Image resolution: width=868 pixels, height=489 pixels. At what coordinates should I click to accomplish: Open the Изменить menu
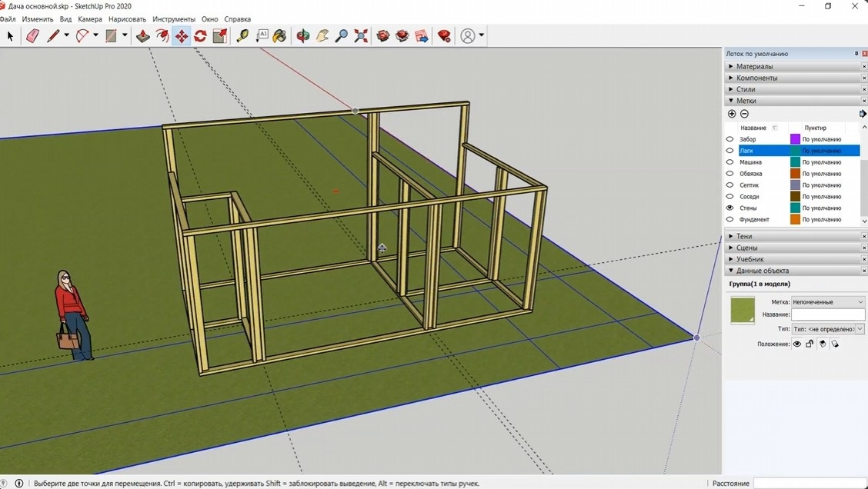(x=38, y=18)
